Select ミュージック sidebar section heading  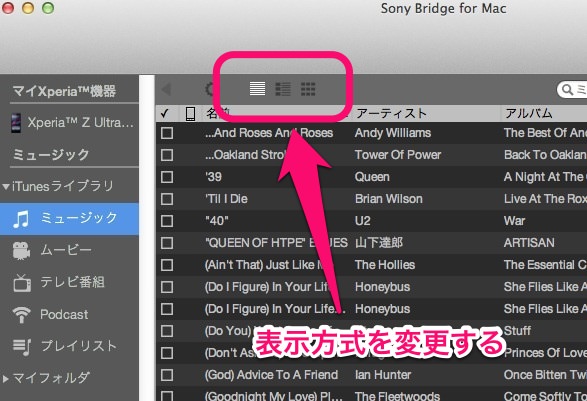[x=51, y=154]
